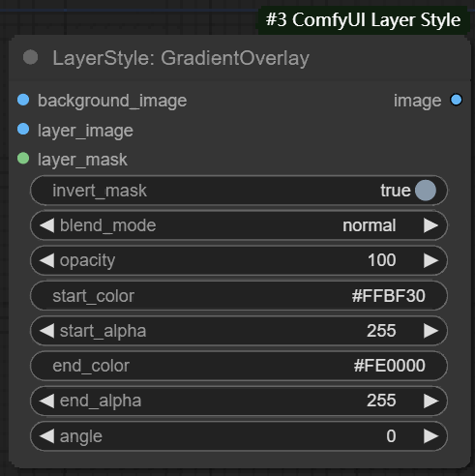Decrease opacity with left arrow
The height and width of the screenshot is (476, 475).
[47, 260]
